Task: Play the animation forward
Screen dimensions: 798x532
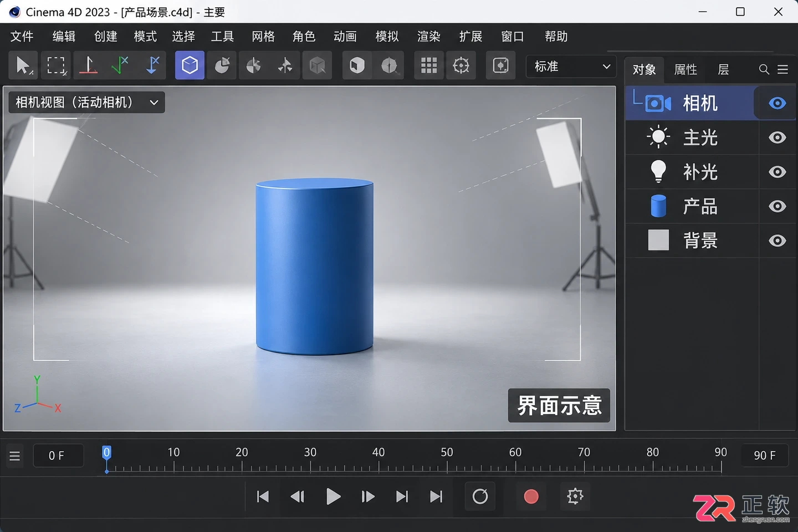Action: point(333,497)
